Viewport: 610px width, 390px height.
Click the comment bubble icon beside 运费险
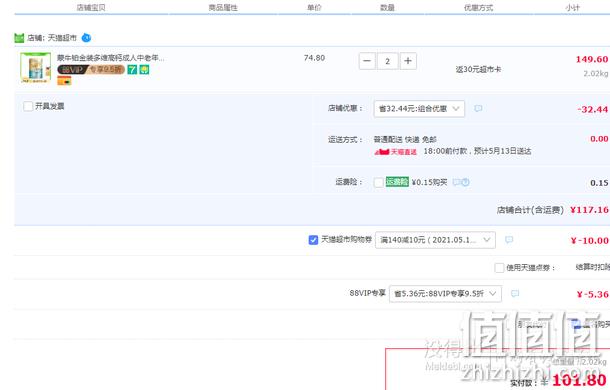pyautogui.click(x=457, y=182)
